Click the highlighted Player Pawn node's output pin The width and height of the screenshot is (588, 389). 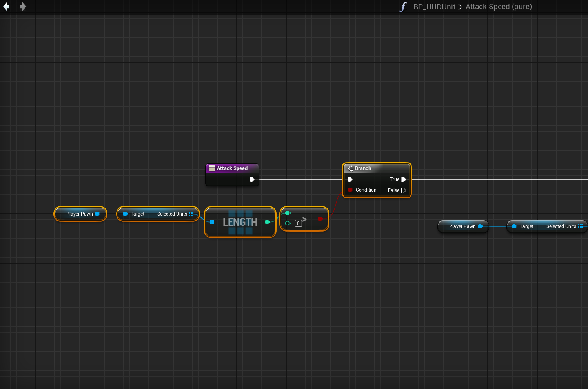[97, 214]
